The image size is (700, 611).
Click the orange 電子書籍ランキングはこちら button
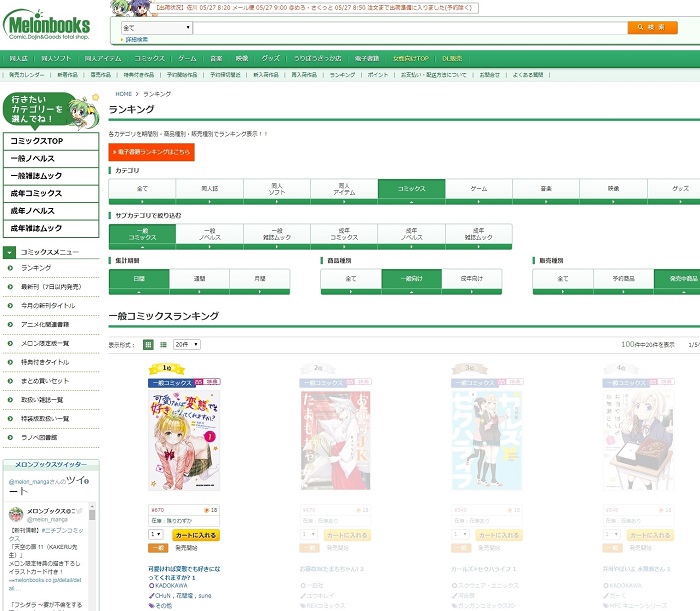click(151, 152)
